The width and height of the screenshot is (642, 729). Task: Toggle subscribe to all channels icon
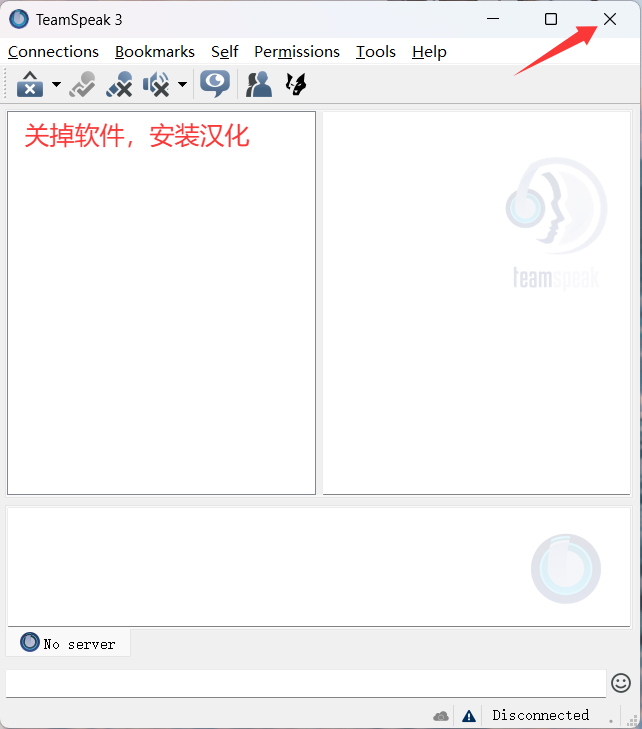[82, 85]
